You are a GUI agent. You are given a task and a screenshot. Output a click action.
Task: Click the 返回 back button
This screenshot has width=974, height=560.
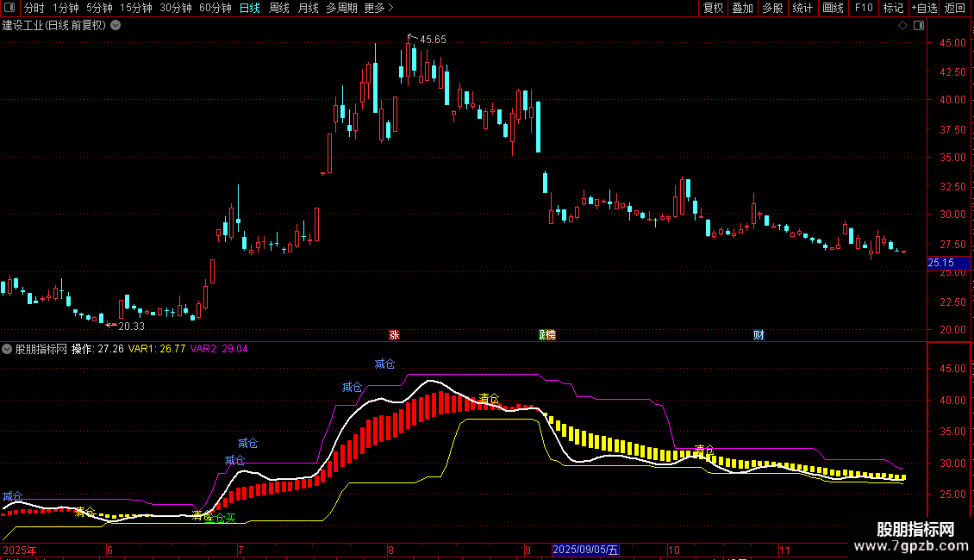click(x=955, y=8)
